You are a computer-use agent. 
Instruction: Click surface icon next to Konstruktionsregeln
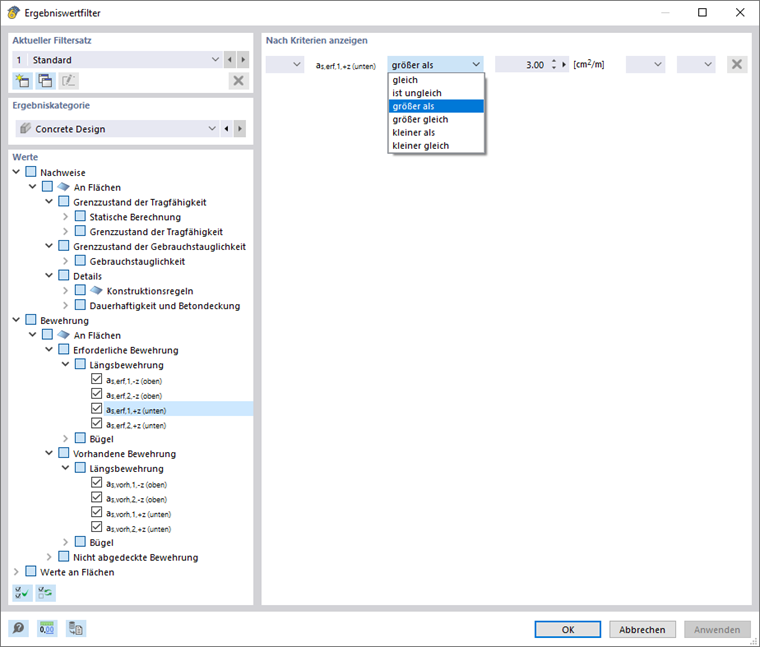pos(96,290)
